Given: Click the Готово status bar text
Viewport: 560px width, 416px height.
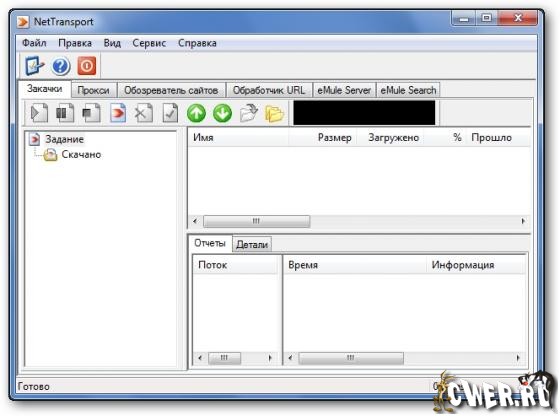Looking at the screenshot, I should pos(34,386).
